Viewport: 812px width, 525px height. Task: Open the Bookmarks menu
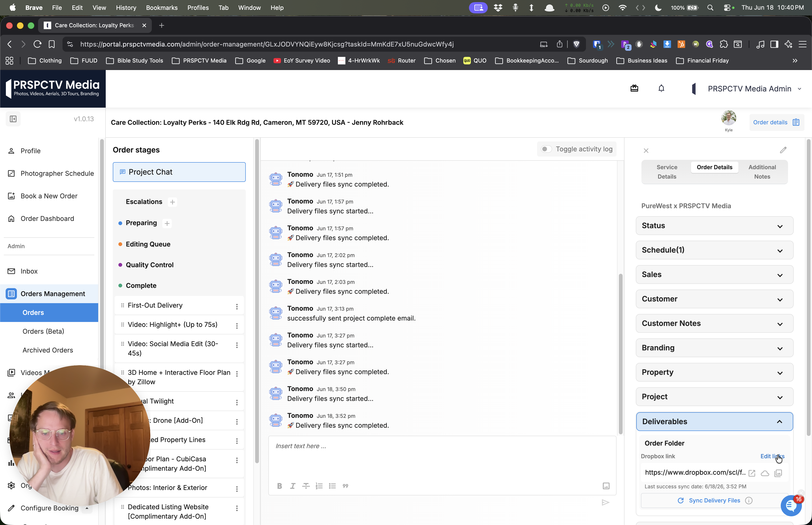[161, 8]
